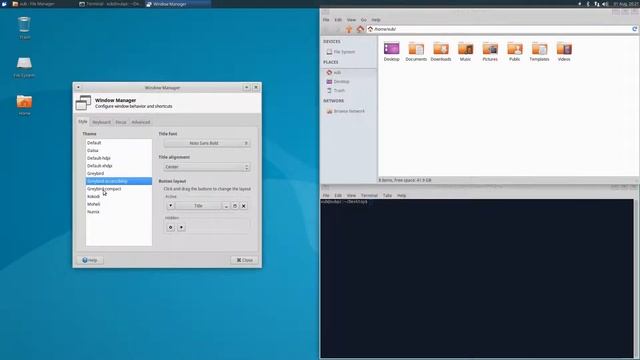Click the close button in Active layout
Screen dimensions: 640x360
[244, 206]
